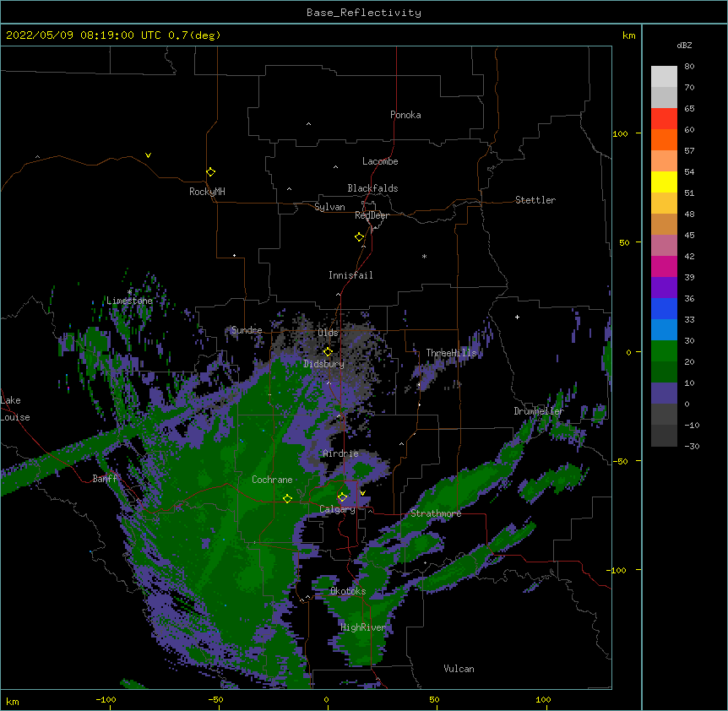The image size is (728, 711).
Task: Click the Innisfail city label
Action: pos(350,275)
